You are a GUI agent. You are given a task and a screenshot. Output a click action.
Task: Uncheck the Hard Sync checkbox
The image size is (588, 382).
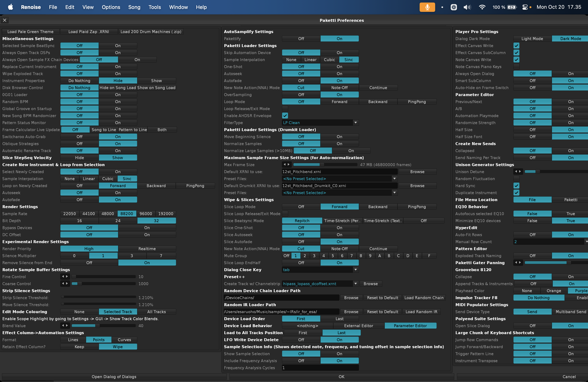[516, 186]
